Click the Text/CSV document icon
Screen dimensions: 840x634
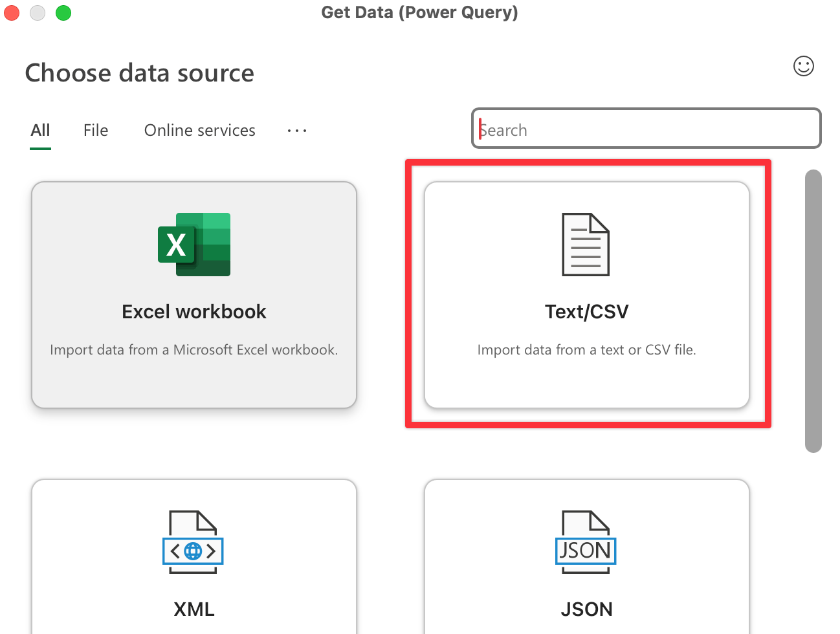[x=586, y=245]
